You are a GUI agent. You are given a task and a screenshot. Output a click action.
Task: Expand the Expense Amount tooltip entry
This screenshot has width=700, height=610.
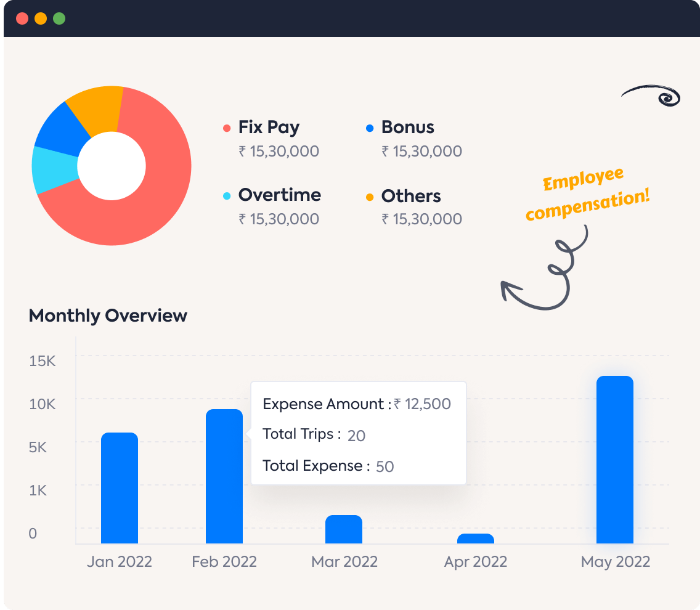356,404
